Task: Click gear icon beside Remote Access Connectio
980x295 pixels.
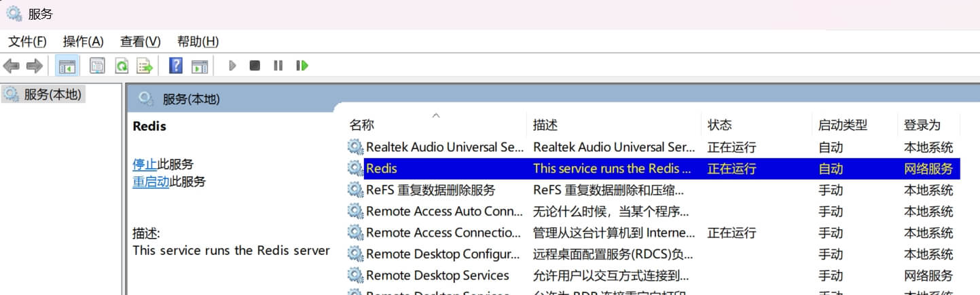Action: [x=355, y=233]
